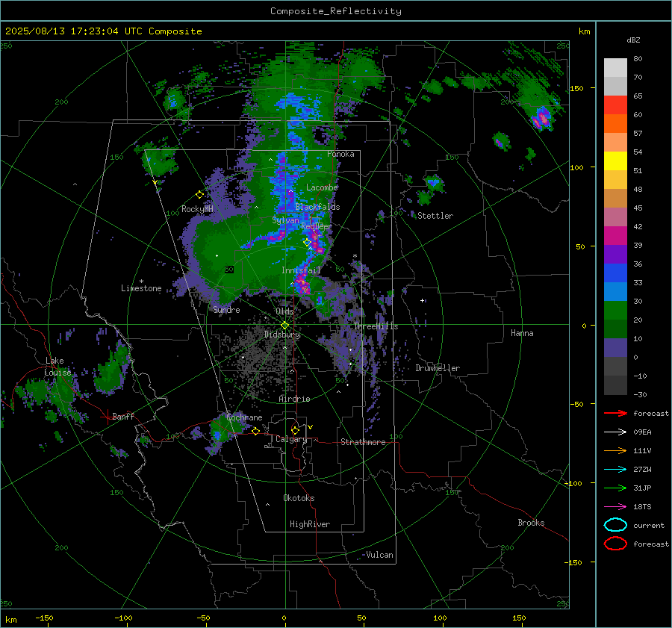Click the RockyMH map label
The width and height of the screenshot is (672, 628).
coord(197,209)
